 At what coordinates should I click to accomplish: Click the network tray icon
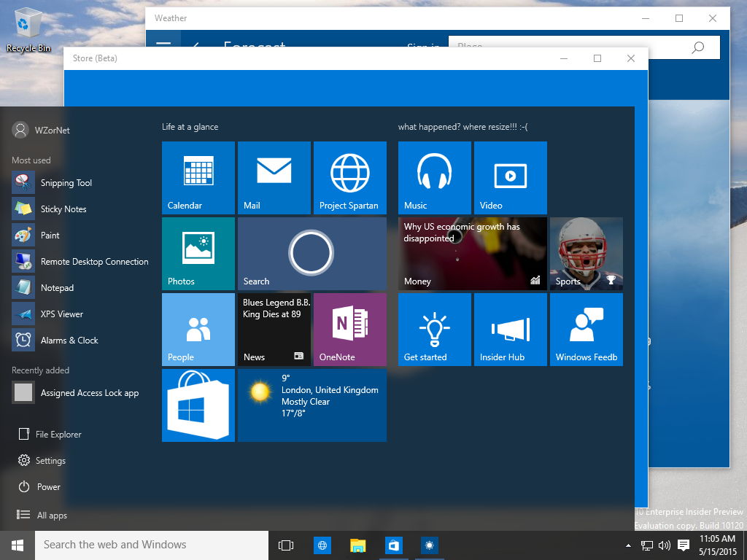(x=646, y=545)
